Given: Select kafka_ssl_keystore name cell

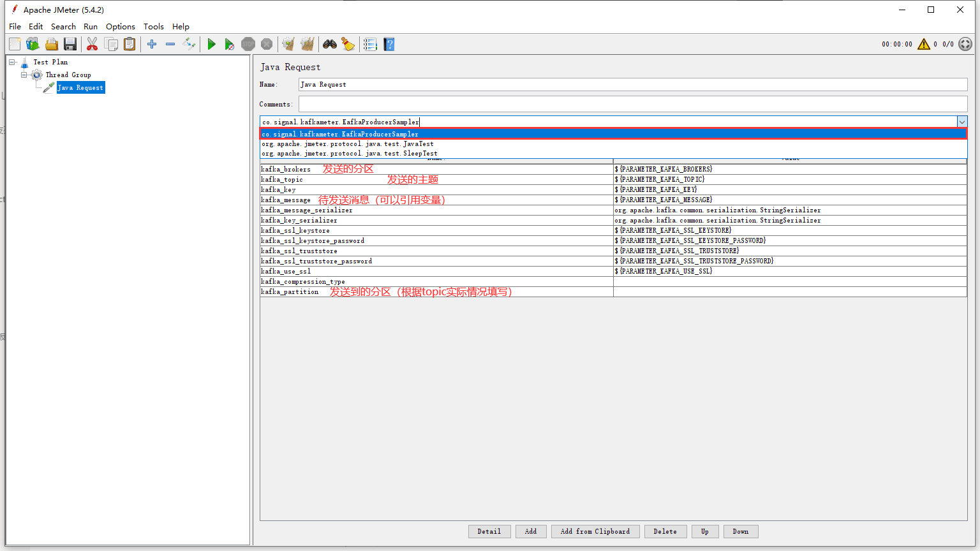Looking at the screenshot, I should click(436, 230).
